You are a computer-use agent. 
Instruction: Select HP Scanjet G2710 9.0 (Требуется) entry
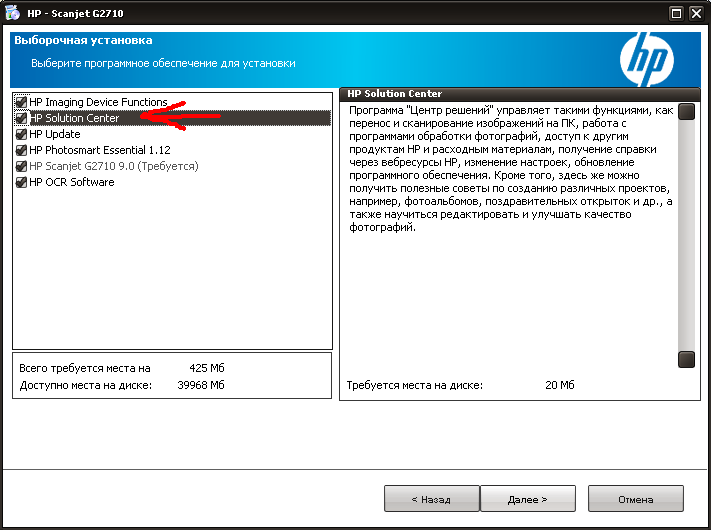(113, 166)
